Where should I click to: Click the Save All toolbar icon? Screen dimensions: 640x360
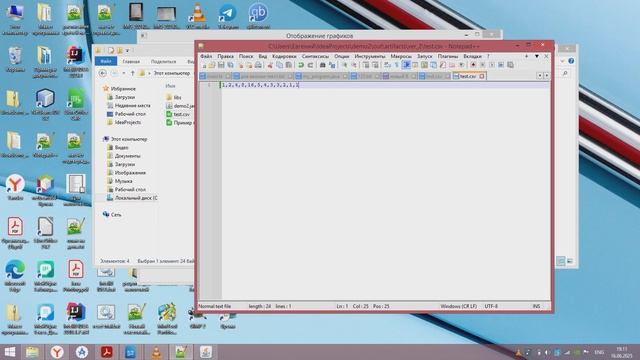tap(231, 65)
